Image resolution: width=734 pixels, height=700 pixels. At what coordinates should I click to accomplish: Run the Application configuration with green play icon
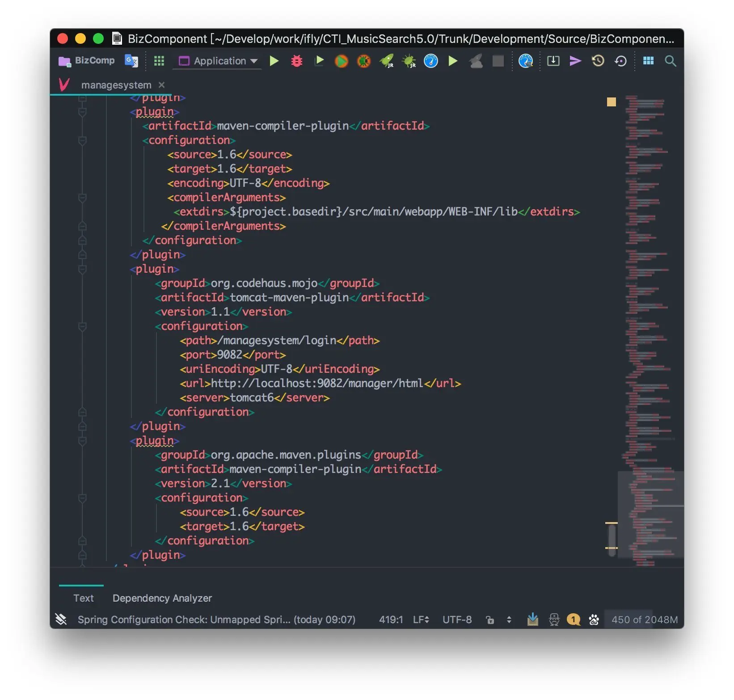pyautogui.click(x=274, y=61)
